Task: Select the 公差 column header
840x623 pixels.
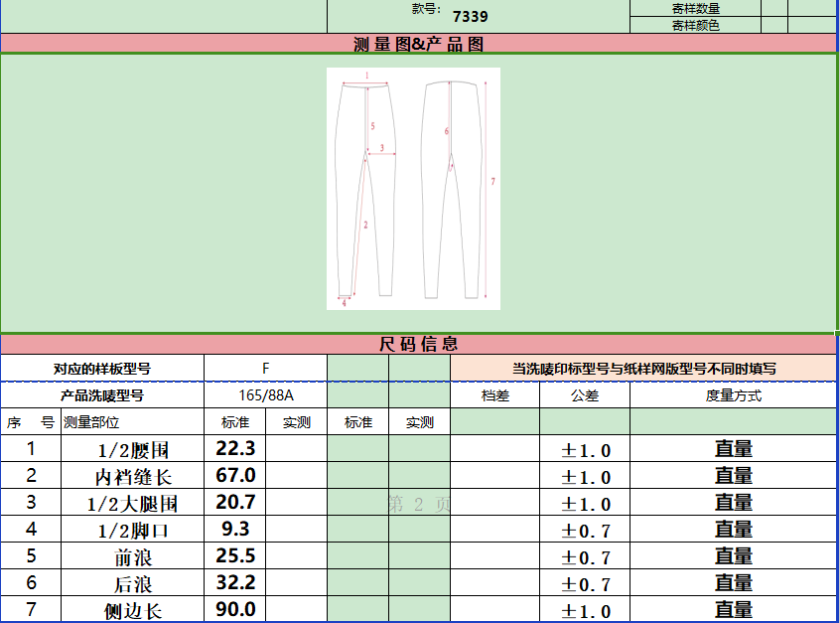Action: point(585,395)
